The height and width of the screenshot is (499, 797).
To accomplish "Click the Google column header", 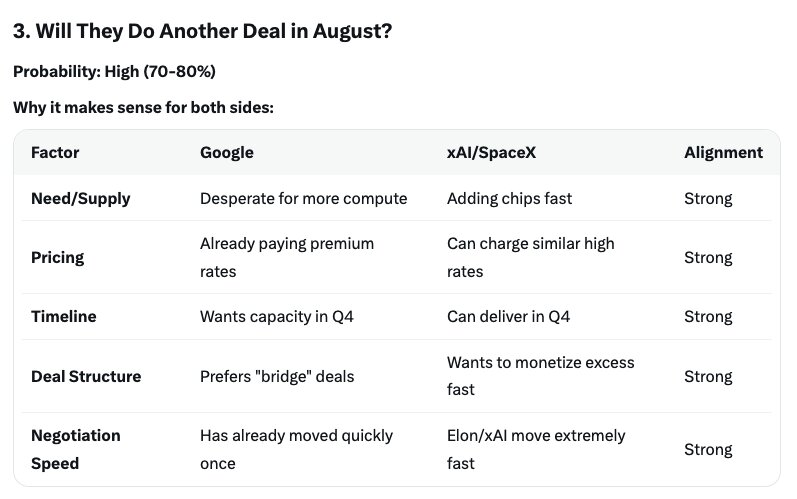I will pyautogui.click(x=227, y=152).
